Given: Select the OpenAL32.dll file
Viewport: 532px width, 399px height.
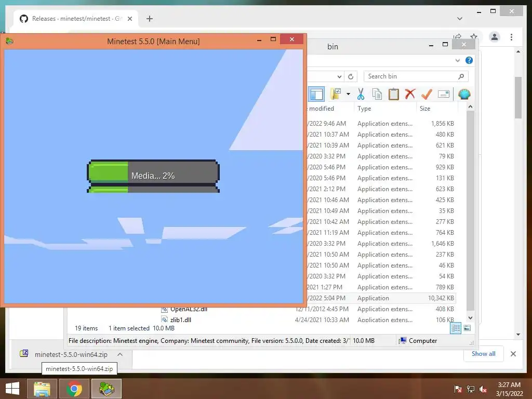Looking at the screenshot, I should (x=189, y=309).
